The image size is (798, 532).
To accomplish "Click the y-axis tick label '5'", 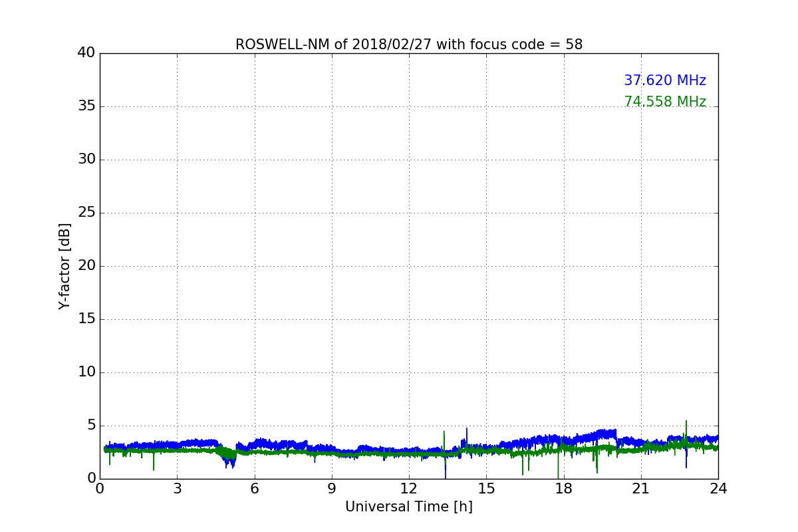I will (91, 425).
